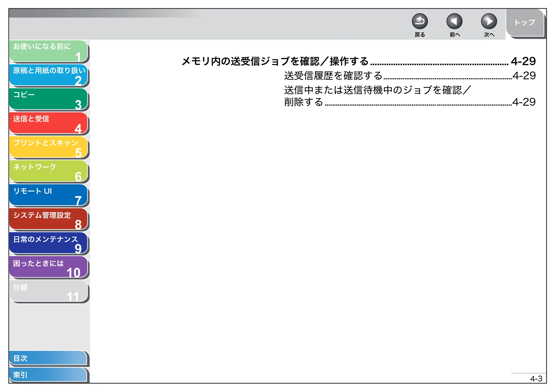This screenshot has height=392, width=555.
Task: Go to previous page with 前へ icon
Action: pos(454,21)
